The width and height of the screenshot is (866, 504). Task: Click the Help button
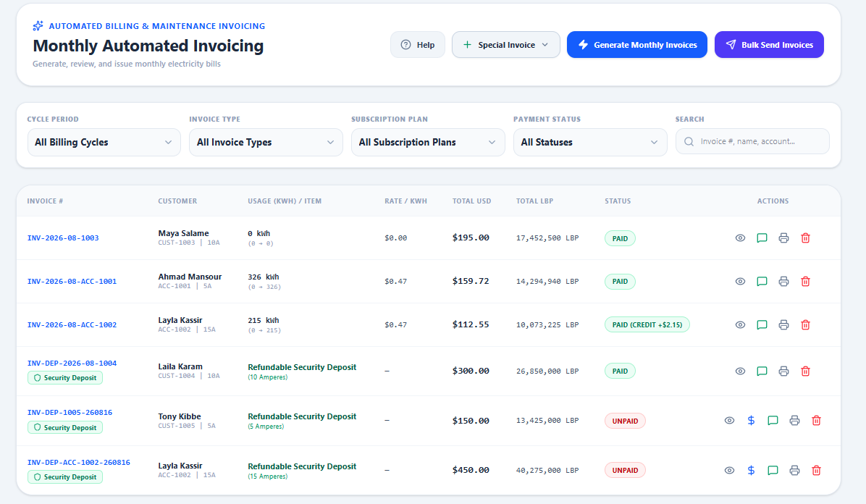[x=418, y=45]
